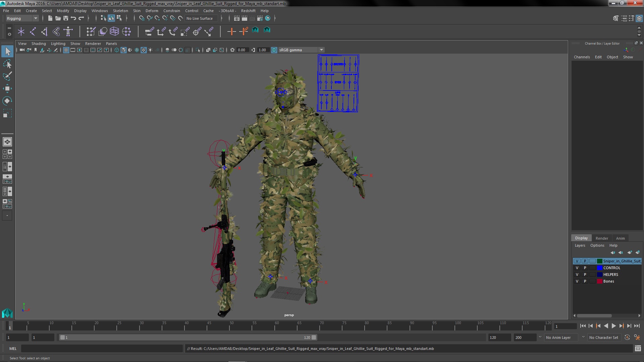Click the human skeleton HumanIK icon

68,32
